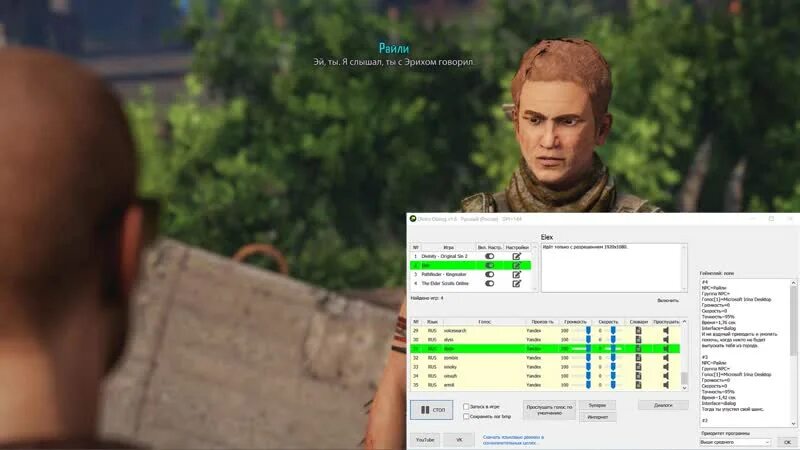Click the 'Язык' column header
800x450 pixels.
[x=432, y=322]
